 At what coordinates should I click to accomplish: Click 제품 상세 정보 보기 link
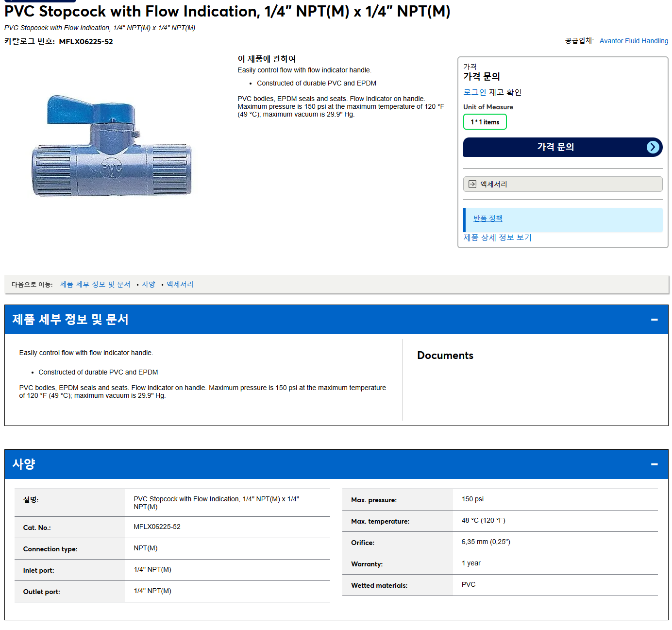[x=497, y=238]
